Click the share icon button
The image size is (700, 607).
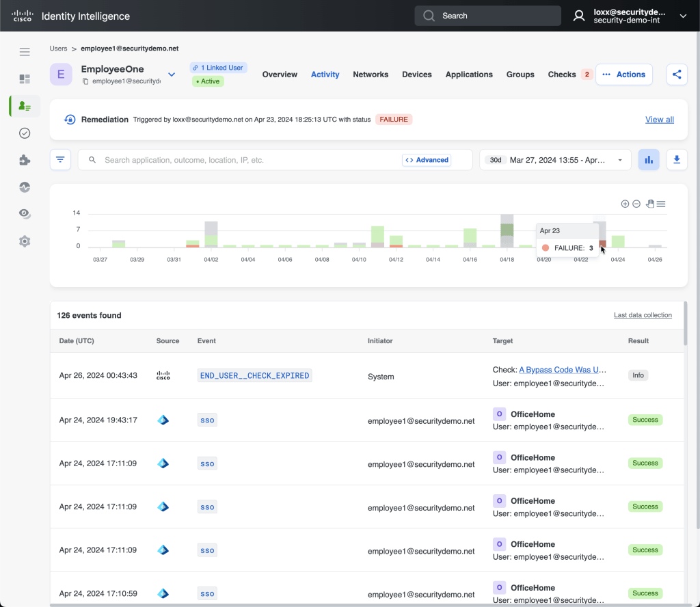tap(677, 75)
